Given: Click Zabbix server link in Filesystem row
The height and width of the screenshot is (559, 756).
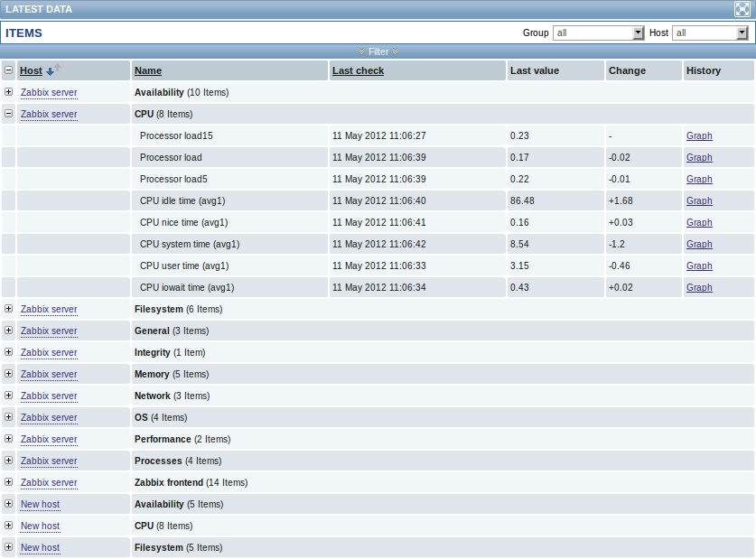Looking at the screenshot, I should click(49, 310).
